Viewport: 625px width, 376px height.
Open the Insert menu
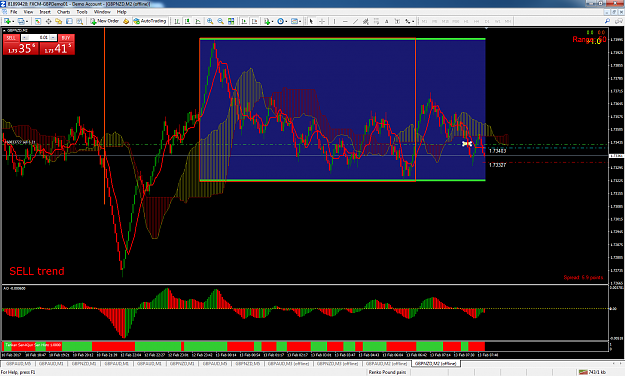45,12
